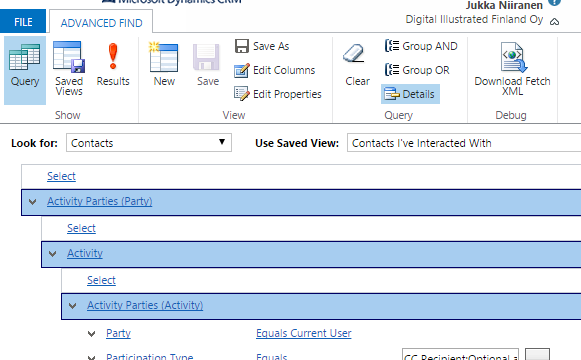This screenshot has width=581, height=360.
Task: Open Saved Views from the ribbon
Action: point(69,69)
